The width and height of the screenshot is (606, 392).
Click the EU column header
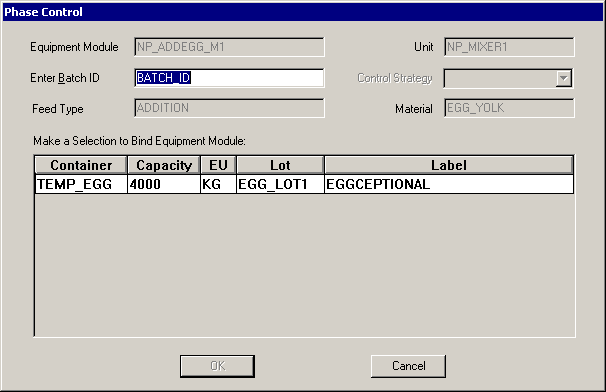tap(218, 165)
